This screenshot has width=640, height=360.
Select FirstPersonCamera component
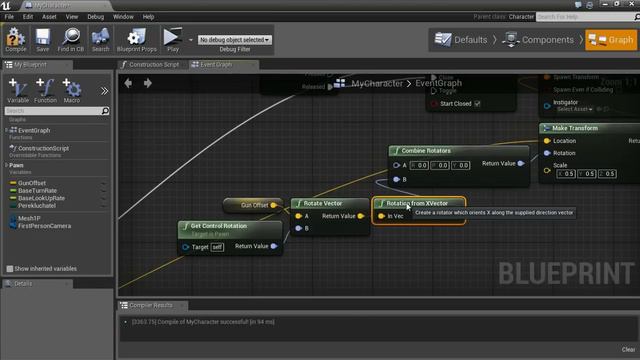44,226
